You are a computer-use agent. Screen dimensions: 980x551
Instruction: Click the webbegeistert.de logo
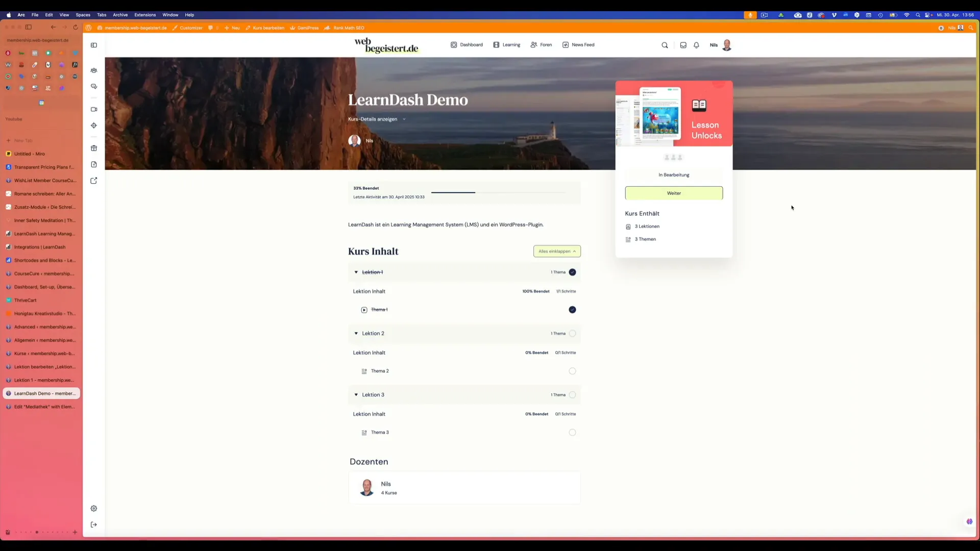point(386,45)
